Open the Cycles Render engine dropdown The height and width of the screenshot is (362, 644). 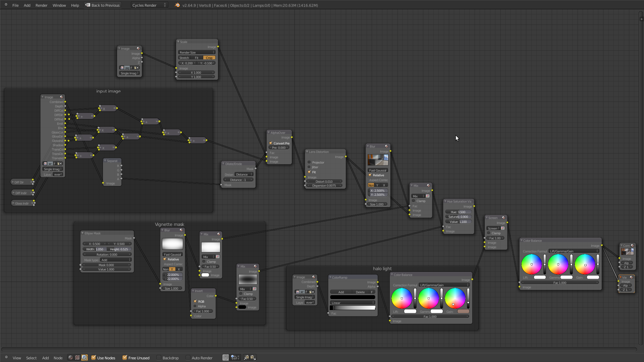click(149, 5)
